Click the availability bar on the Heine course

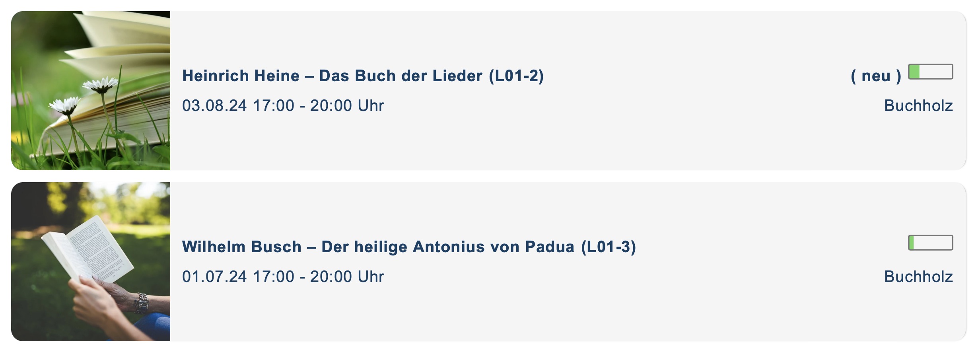[x=930, y=72]
